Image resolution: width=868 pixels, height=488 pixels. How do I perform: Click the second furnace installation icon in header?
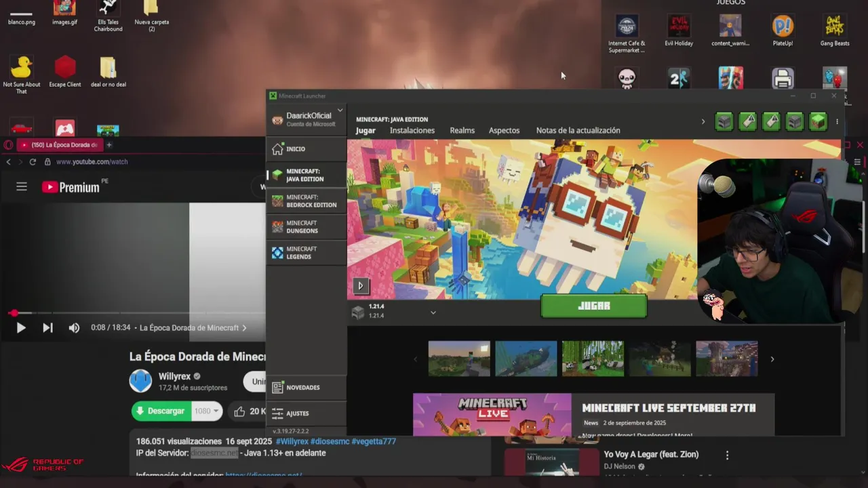(794, 122)
